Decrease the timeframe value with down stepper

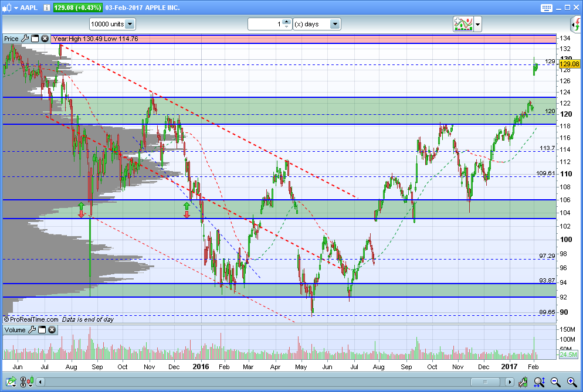287,27
